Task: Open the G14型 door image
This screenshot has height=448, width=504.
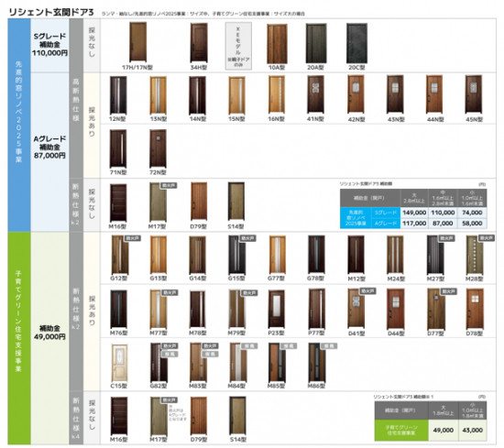Action: click(197, 255)
